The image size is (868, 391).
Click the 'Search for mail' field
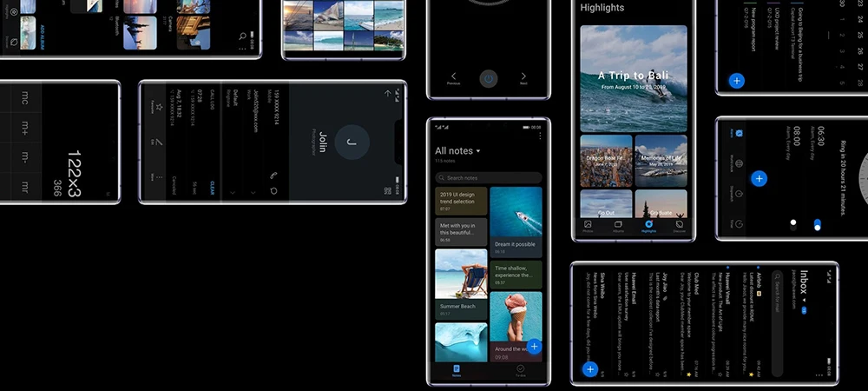click(x=777, y=324)
